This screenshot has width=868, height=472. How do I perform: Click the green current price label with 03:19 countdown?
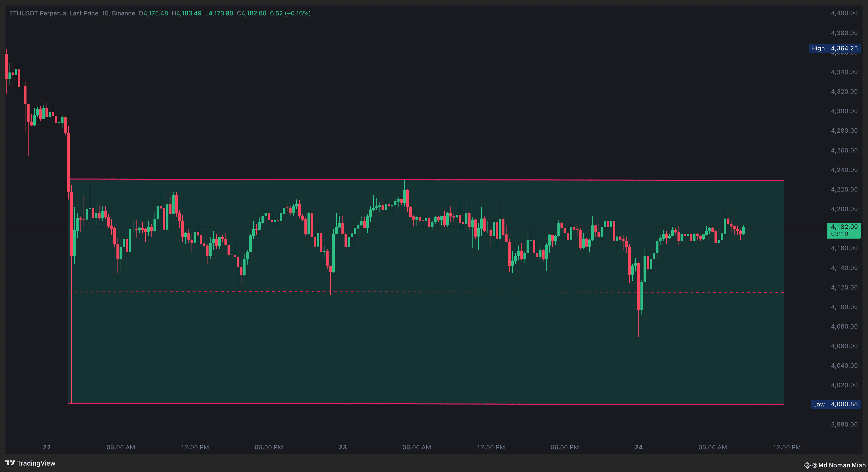tap(844, 230)
